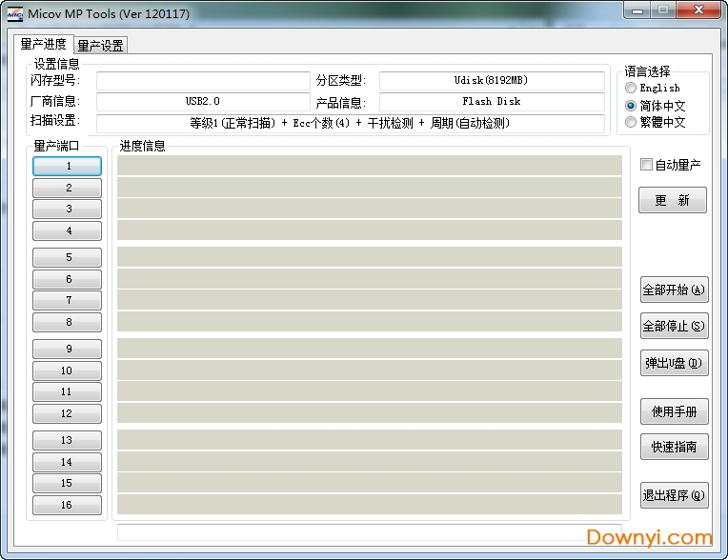728x560 pixels.
Task: Choose 简体中文 language option
Action: click(x=630, y=106)
